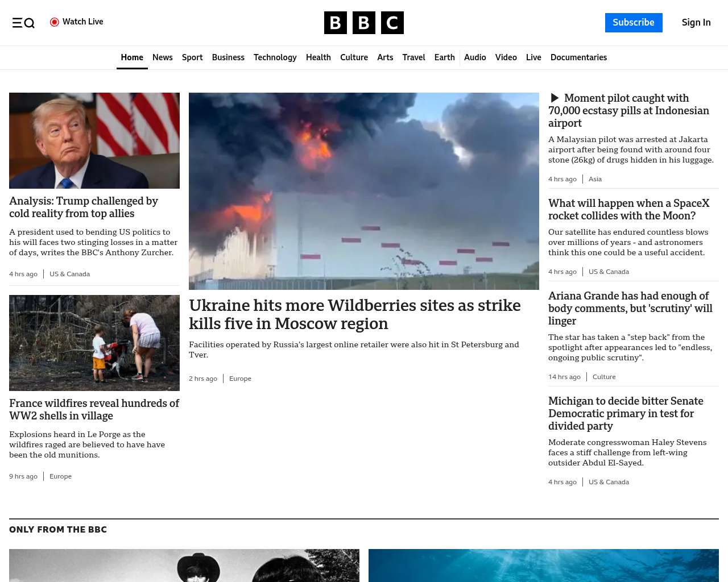Screen dimensions: 728x582
Task: Click US & Canada tag under Michigan story
Action: coord(609,482)
